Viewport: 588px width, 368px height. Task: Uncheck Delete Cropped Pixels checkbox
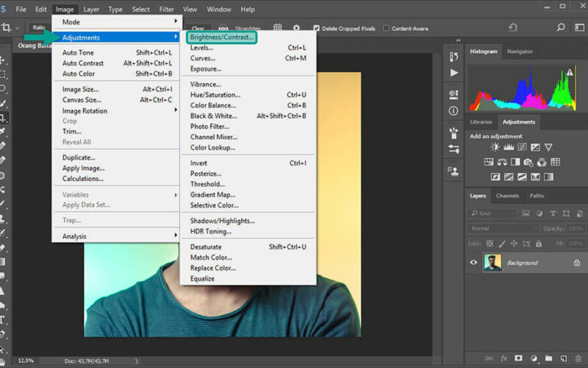pyautogui.click(x=316, y=29)
